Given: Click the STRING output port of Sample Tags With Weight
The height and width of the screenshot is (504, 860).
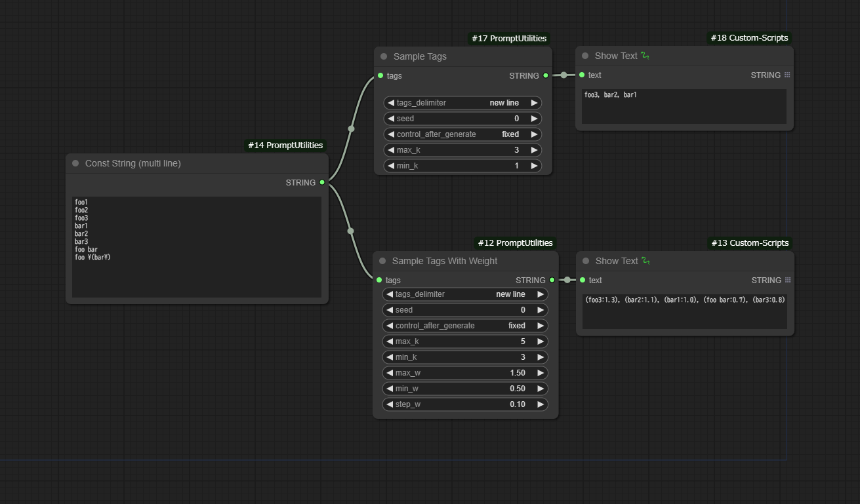Looking at the screenshot, I should 552,280.
